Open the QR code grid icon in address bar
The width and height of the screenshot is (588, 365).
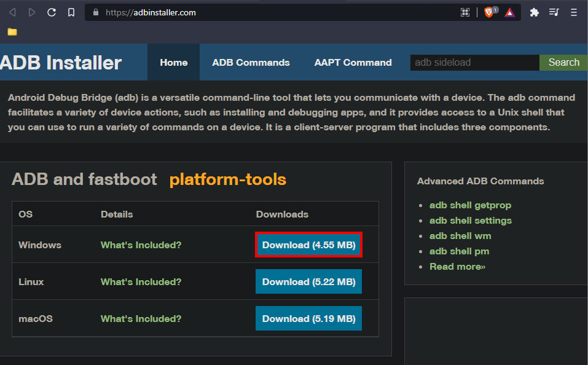pyautogui.click(x=465, y=12)
